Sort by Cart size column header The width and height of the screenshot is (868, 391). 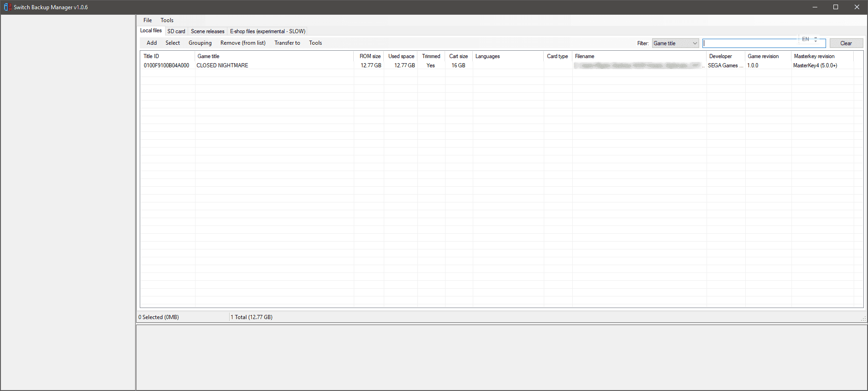[459, 56]
